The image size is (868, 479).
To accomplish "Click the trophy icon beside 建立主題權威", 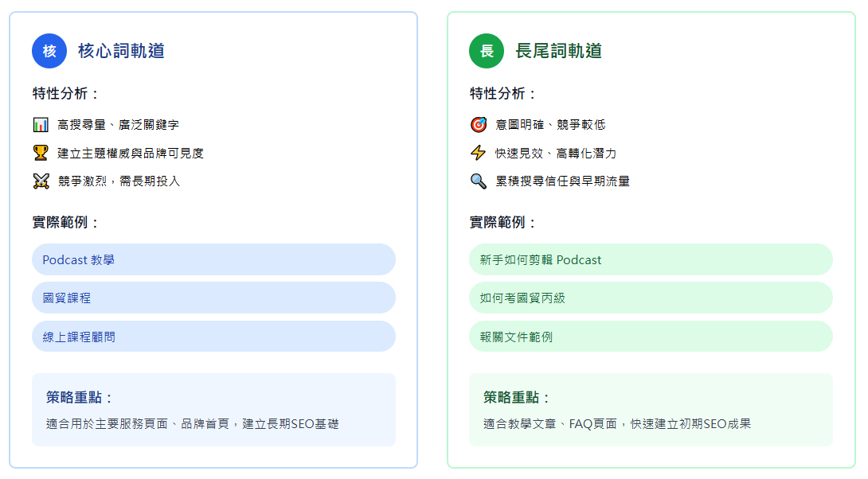I will [x=41, y=153].
